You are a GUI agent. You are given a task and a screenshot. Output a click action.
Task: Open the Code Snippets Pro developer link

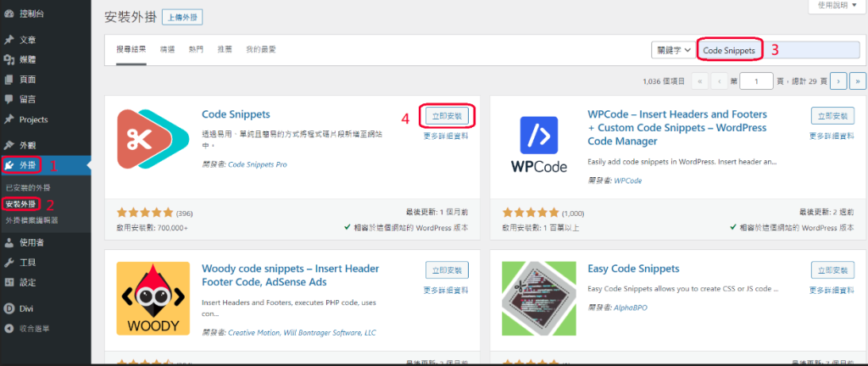(x=258, y=164)
